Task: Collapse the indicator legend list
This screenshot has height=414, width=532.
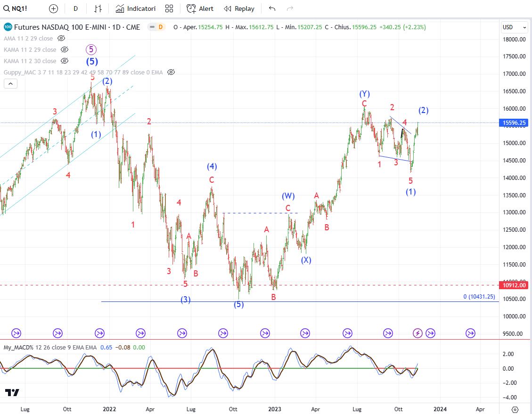Action: (x=10, y=84)
